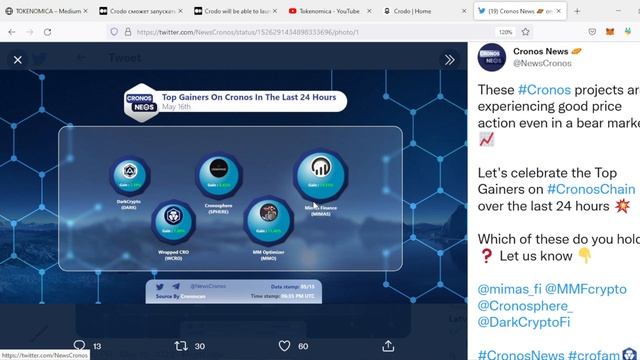Open the #CronosNews hashtag
This screenshot has width=640, height=360.
point(521,355)
